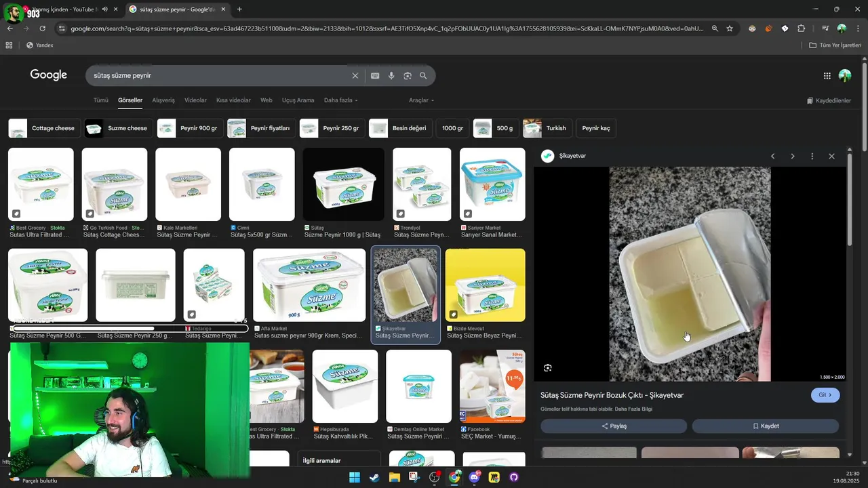
Task: Expand the Daha fazla dropdown
Action: 340,100
